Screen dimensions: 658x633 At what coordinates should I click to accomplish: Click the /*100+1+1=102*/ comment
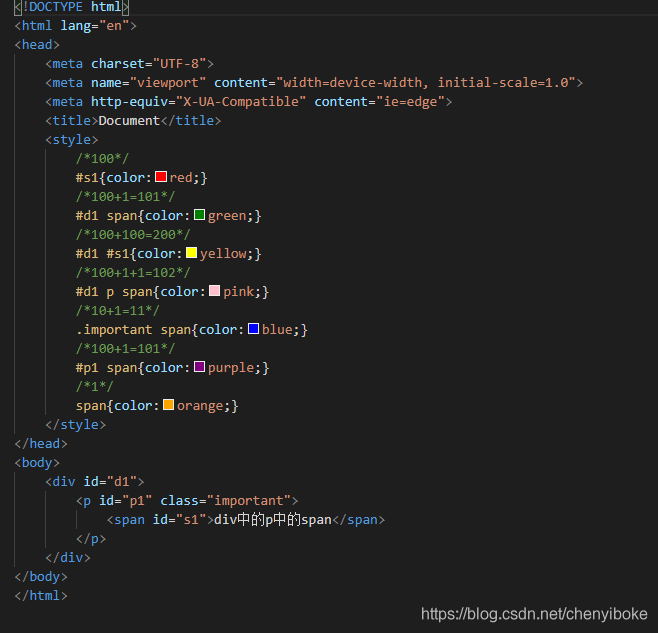(133, 273)
